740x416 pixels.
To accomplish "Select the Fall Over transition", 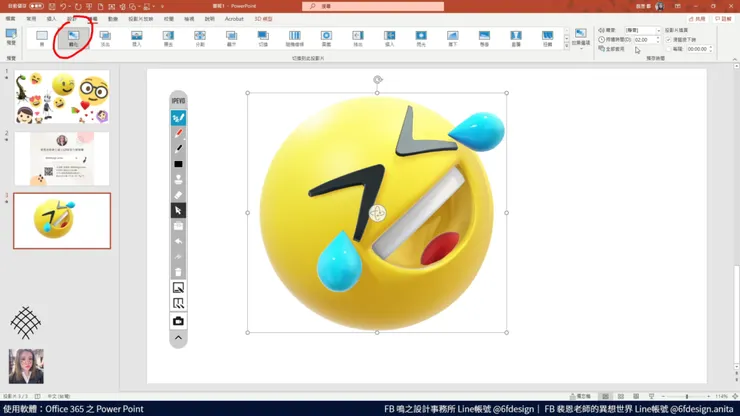I will pos(453,38).
